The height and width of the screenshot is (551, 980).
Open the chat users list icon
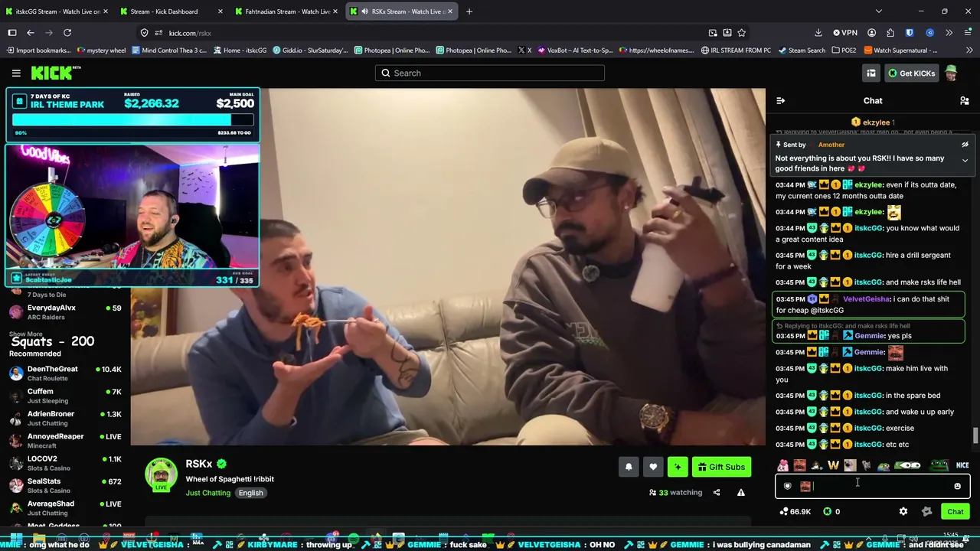click(965, 100)
